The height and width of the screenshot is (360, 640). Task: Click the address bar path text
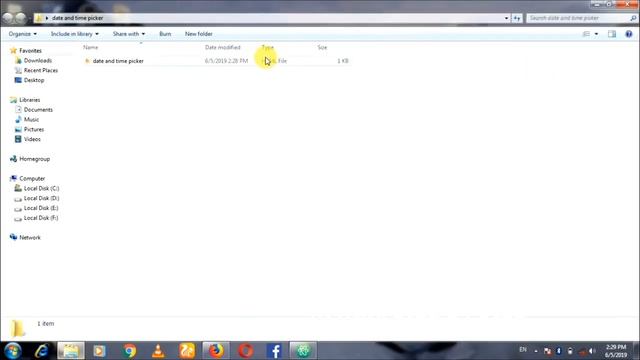(x=78, y=18)
